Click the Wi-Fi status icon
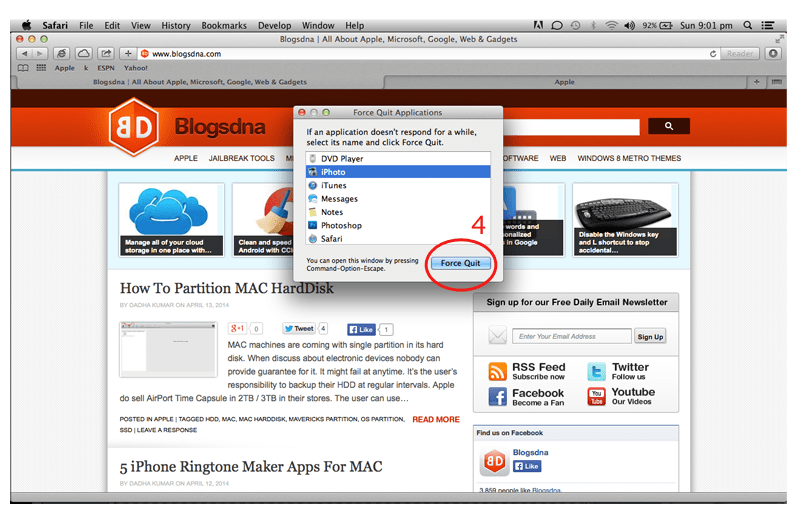This screenshot has width=800, height=505. click(611, 25)
